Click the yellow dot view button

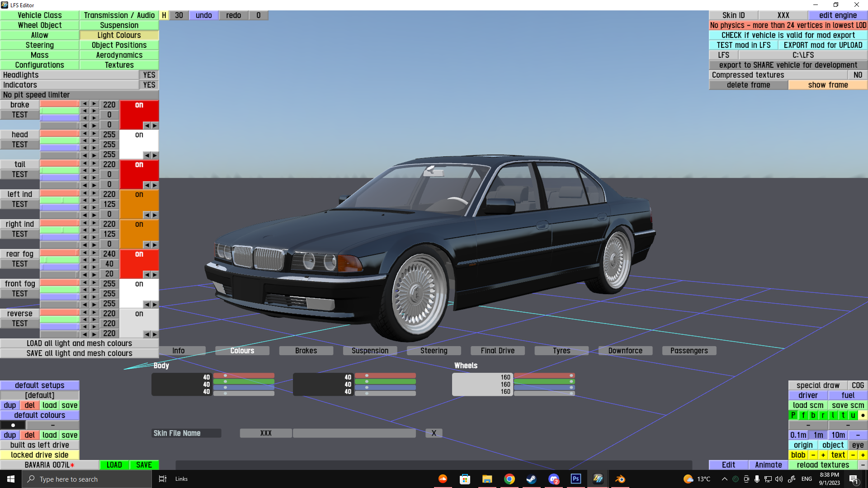863,415
